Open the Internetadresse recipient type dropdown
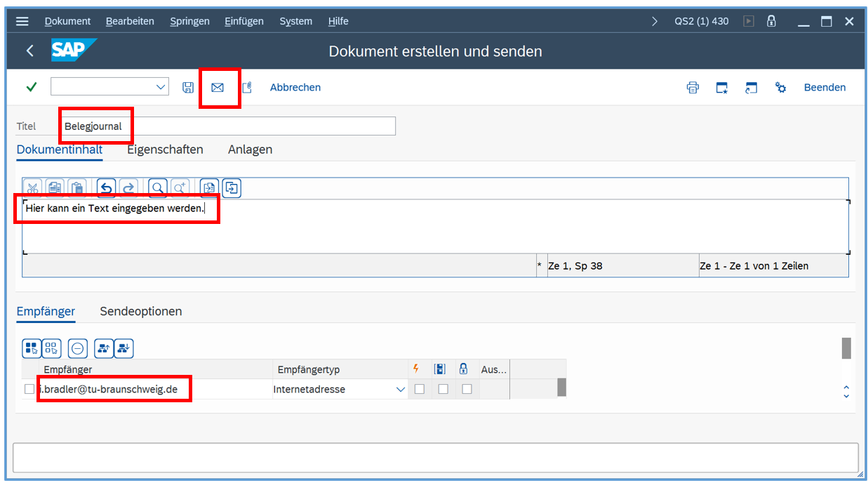Image resolution: width=868 pixels, height=483 pixels. pos(401,390)
